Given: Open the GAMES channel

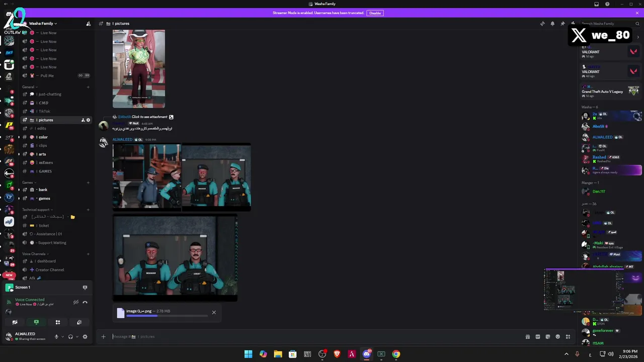Looking at the screenshot, I should pos(56,171).
